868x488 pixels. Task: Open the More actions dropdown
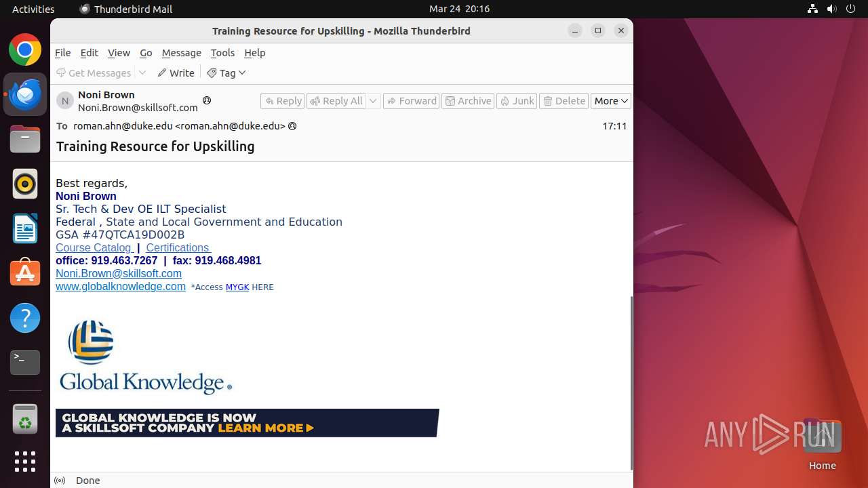(x=611, y=101)
